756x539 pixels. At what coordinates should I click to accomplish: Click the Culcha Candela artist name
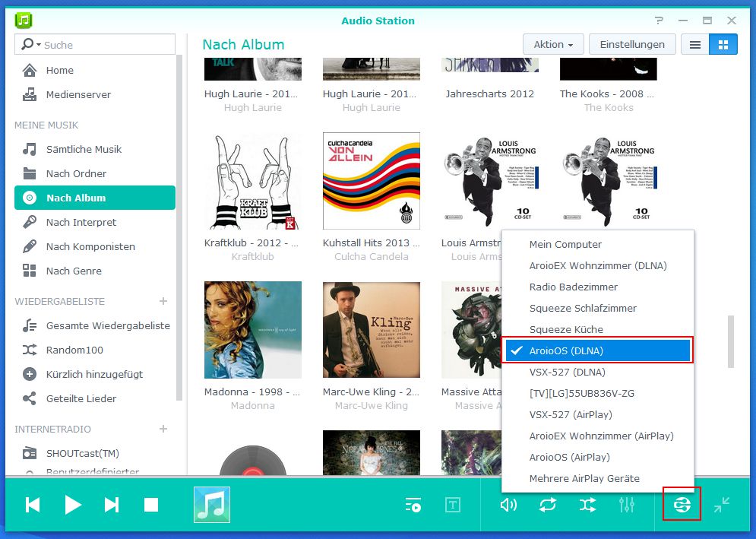pyautogui.click(x=372, y=257)
